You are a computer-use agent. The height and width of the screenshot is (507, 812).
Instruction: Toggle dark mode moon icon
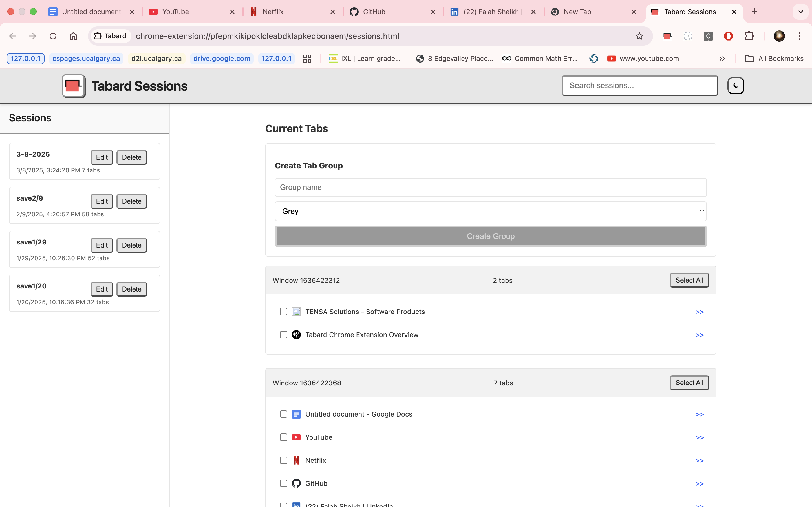point(736,86)
